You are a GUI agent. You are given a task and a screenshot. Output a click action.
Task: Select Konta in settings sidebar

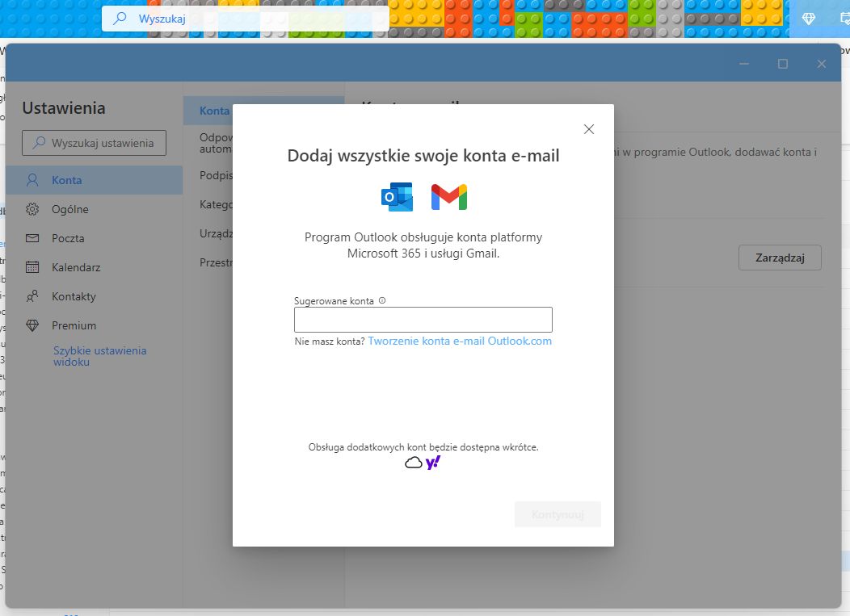click(95, 180)
